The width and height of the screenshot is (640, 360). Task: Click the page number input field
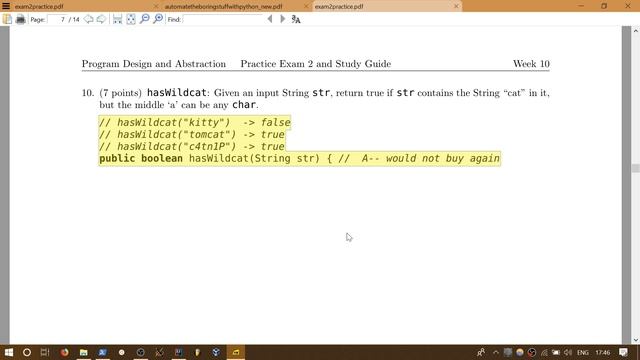[x=57, y=19]
